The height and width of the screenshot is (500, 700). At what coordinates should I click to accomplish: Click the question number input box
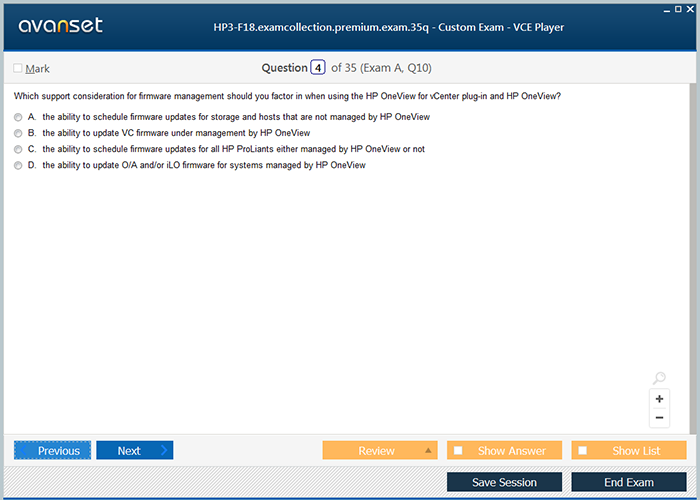click(318, 68)
